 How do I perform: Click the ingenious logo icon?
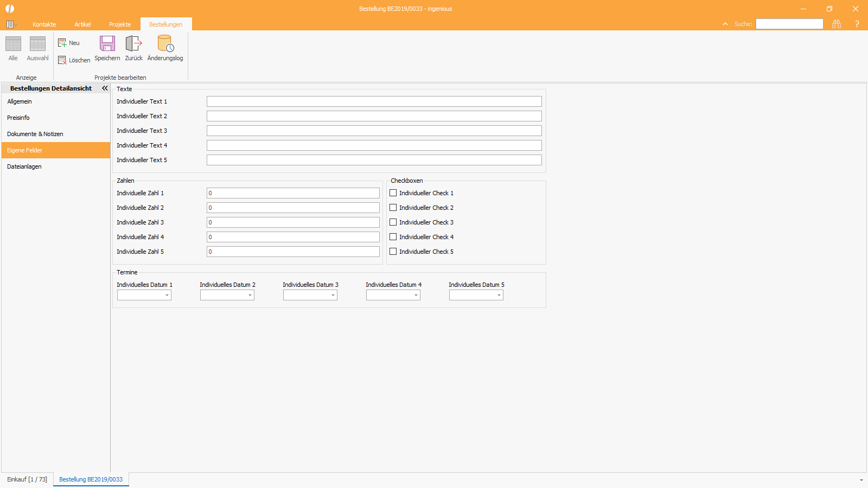click(10, 9)
